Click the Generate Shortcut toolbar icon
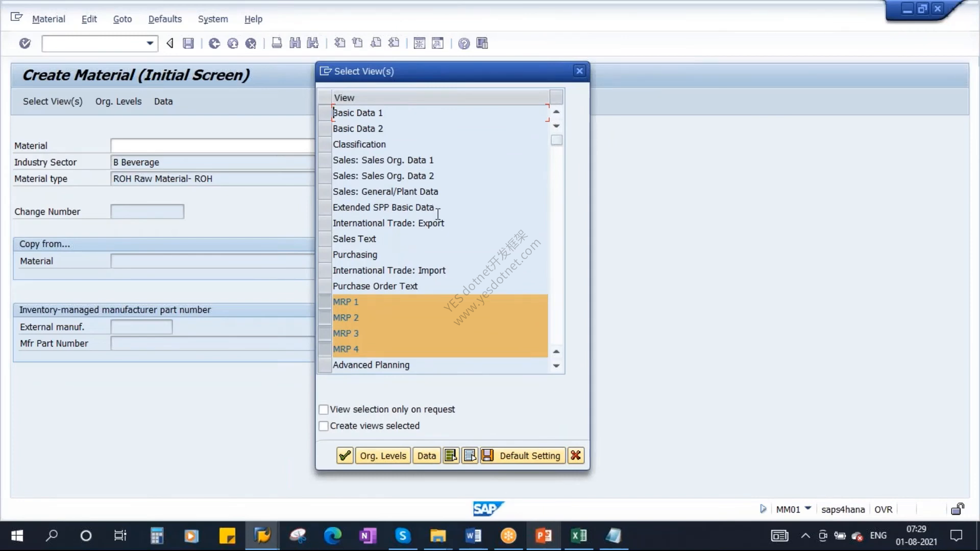The image size is (980, 551). (437, 43)
